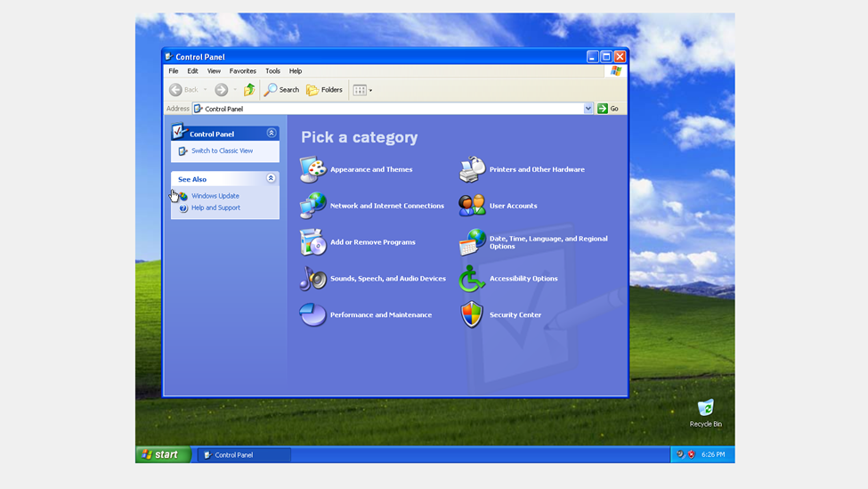Screen dimensions: 868x489
Task: Open the Performance and Maintenance icon
Action: tap(312, 314)
